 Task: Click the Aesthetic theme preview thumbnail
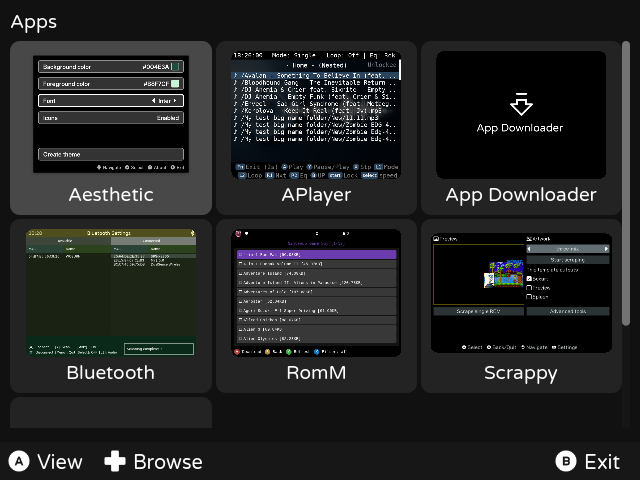click(x=111, y=114)
